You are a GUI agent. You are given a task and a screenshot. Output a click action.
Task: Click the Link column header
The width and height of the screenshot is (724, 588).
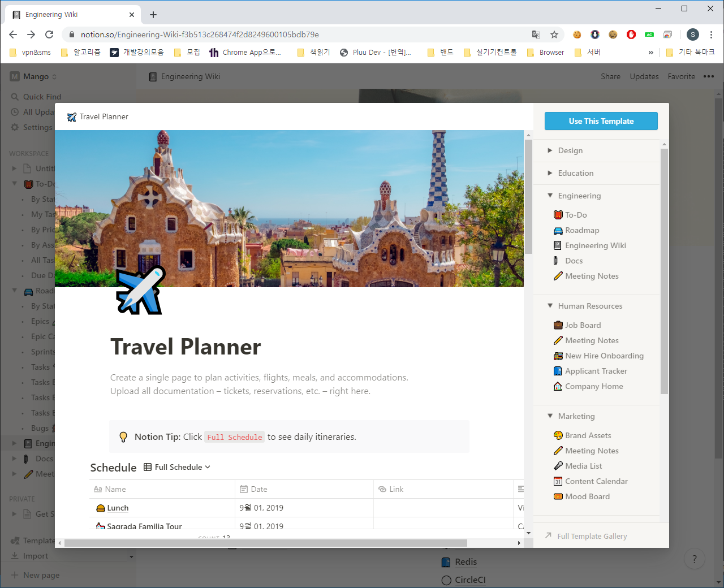443,489
